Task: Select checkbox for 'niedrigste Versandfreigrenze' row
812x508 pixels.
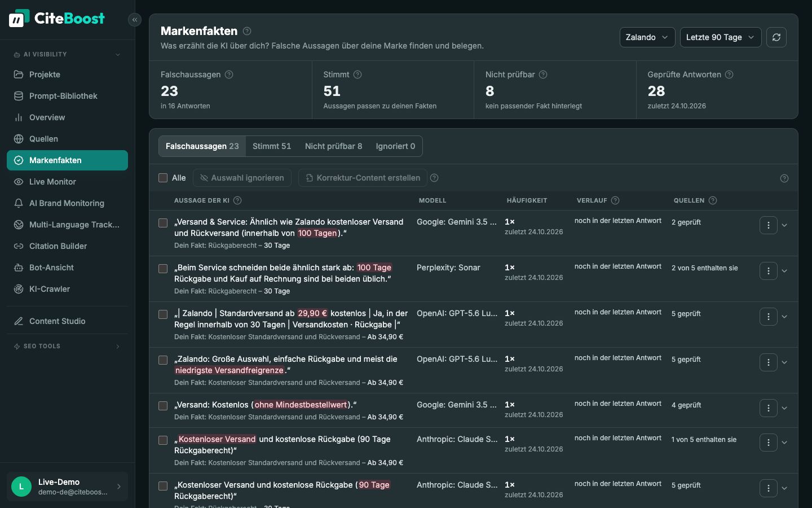Action: click(163, 360)
